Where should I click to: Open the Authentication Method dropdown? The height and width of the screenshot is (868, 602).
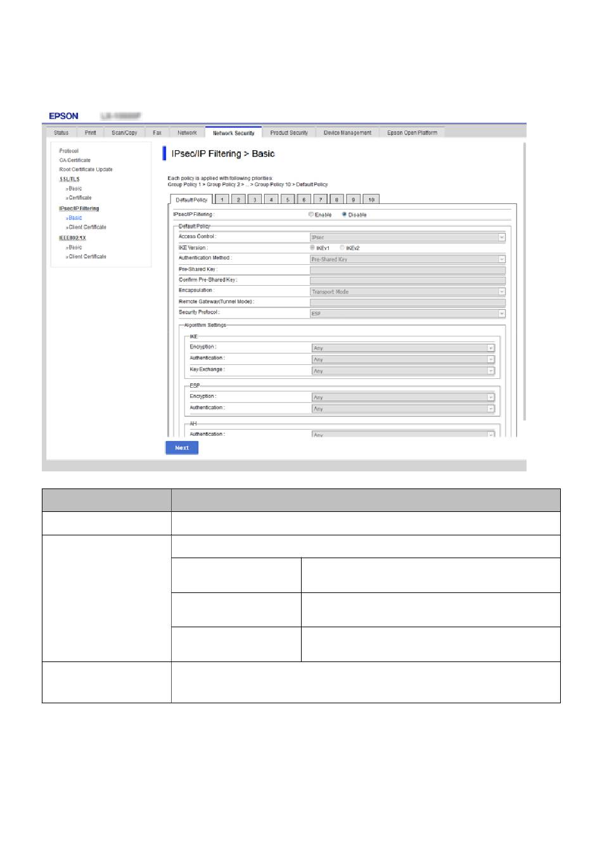click(407, 259)
